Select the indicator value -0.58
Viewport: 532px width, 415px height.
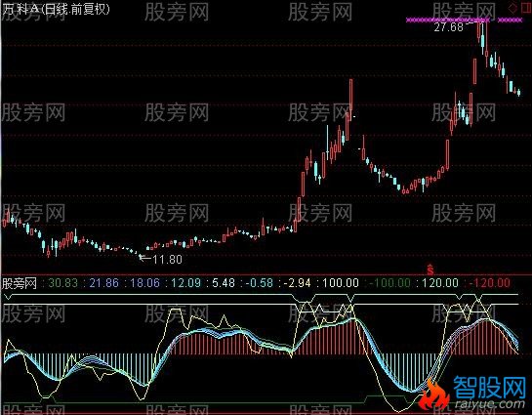pyautogui.click(x=260, y=283)
